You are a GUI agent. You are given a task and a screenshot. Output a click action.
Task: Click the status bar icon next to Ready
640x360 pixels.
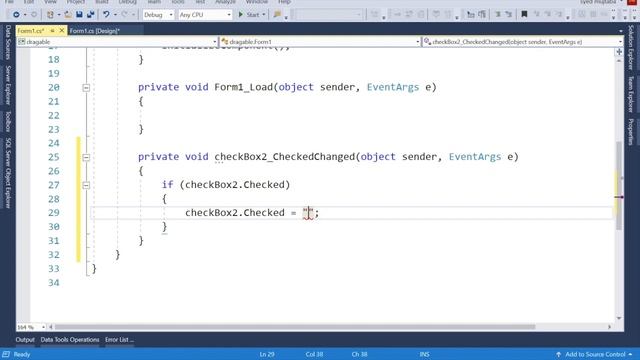click(6, 354)
